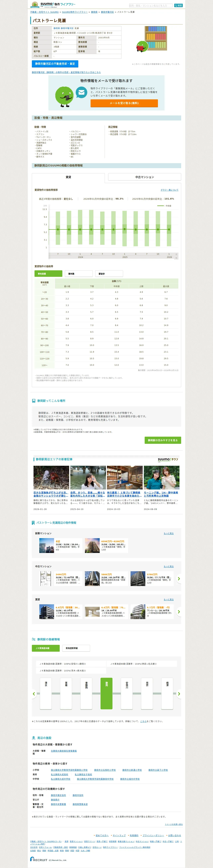Click the 静岡市駿河区の不動産売却・査定 button
The width and height of the screenshot is (213, 868).
55,64
